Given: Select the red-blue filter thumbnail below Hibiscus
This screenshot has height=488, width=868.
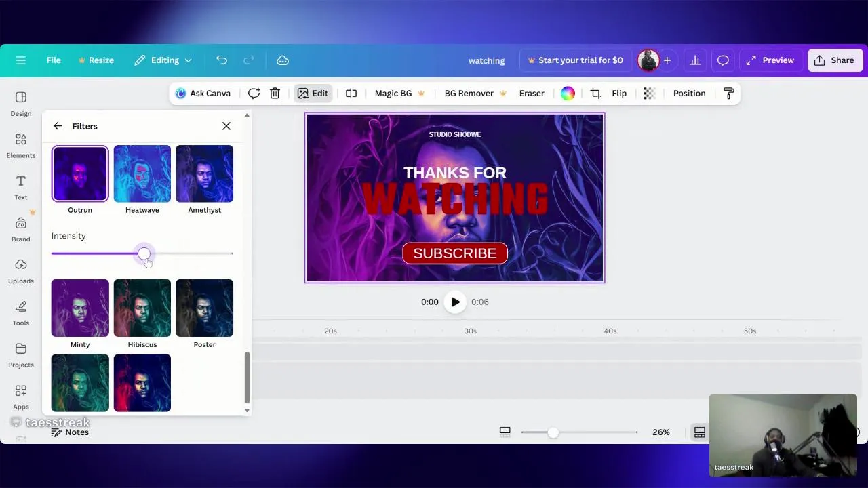Looking at the screenshot, I should (x=142, y=383).
